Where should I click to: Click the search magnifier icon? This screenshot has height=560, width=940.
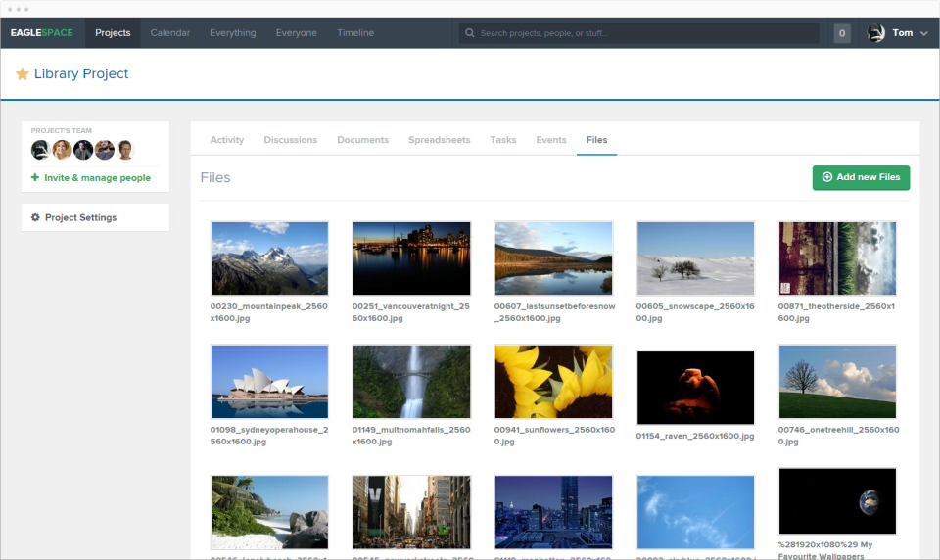click(470, 33)
